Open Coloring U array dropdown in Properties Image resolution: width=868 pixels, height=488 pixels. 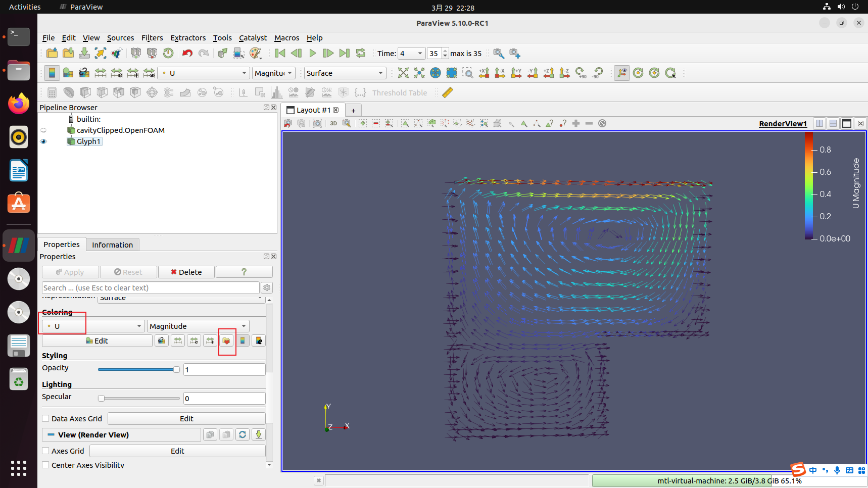[x=93, y=326]
